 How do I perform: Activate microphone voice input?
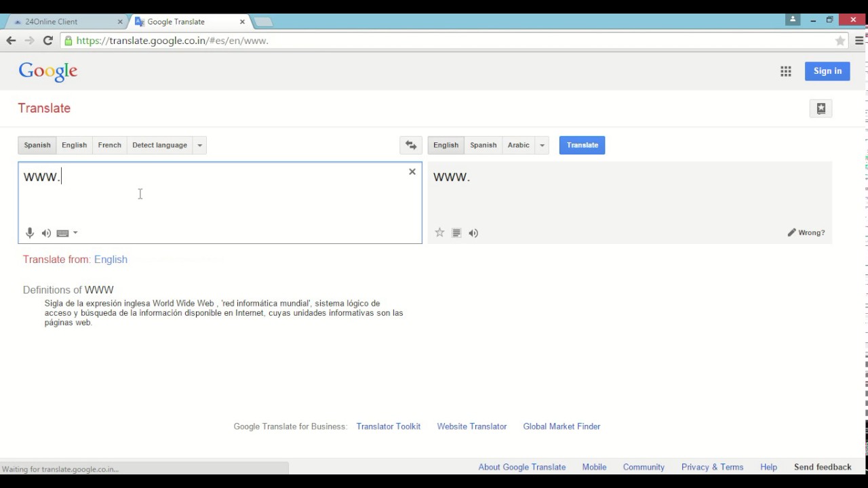30,232
